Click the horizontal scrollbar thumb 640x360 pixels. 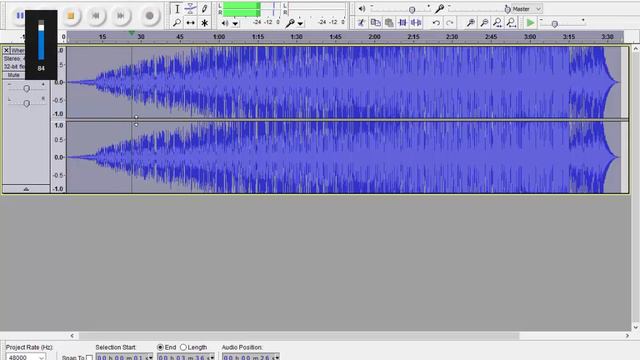click(x=299, y=336)
